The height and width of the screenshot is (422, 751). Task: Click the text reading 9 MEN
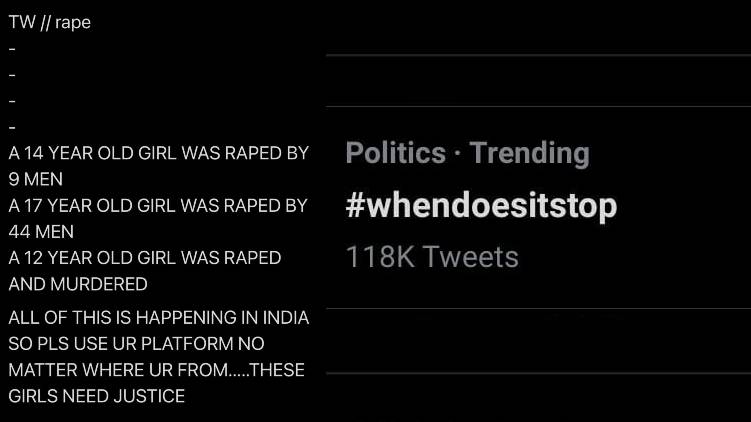[35, 180]
